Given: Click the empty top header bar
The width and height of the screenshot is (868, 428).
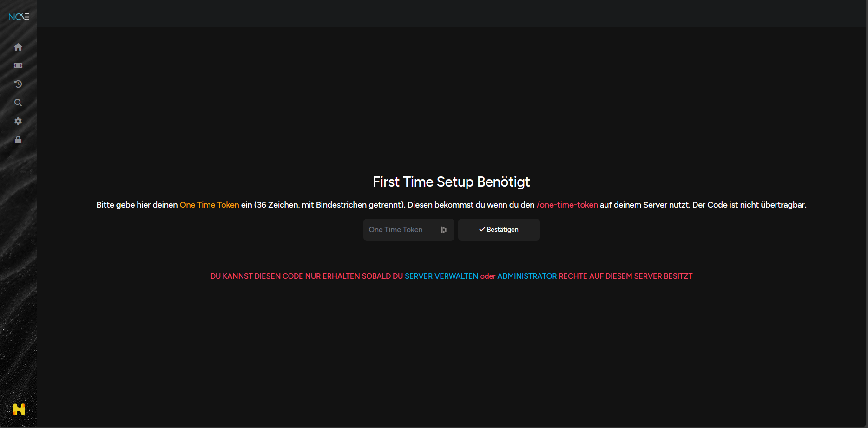Looking at the screenshot, I should point(451,14).
